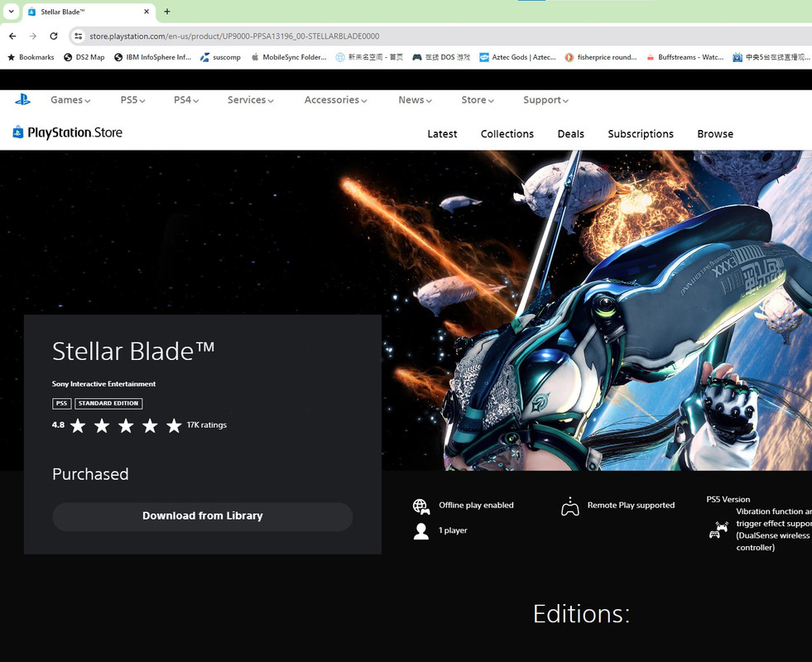Expand the PS5 menu
The height and width of the screenshot is (662, 812).
click(x=132, y=100)
